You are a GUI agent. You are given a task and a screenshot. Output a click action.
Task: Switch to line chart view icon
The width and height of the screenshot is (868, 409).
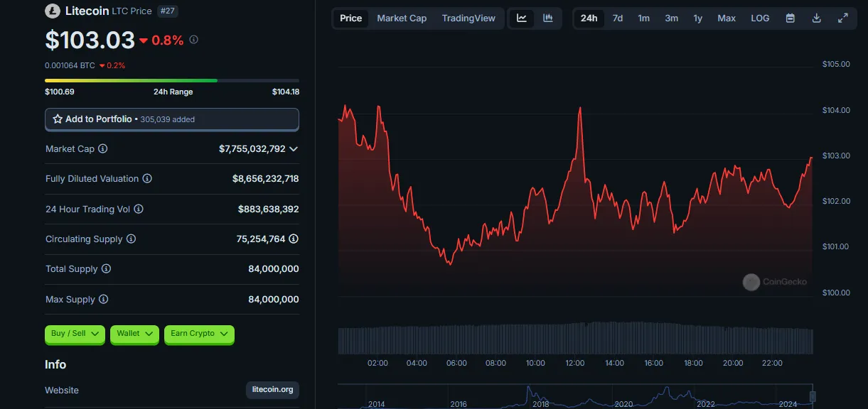tap(522, 18)
